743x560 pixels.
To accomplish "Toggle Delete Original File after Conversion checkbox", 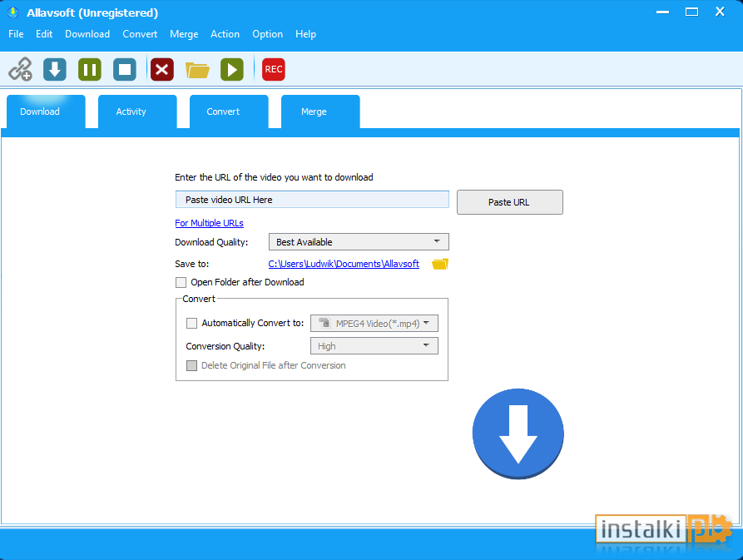I will (x=192, y=366).
